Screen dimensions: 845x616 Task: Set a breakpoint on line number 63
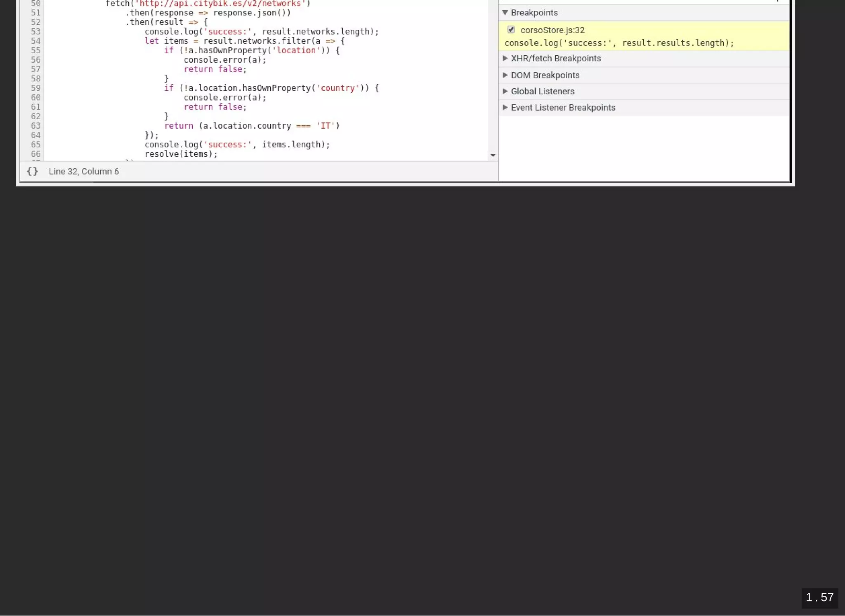[35, 126]
